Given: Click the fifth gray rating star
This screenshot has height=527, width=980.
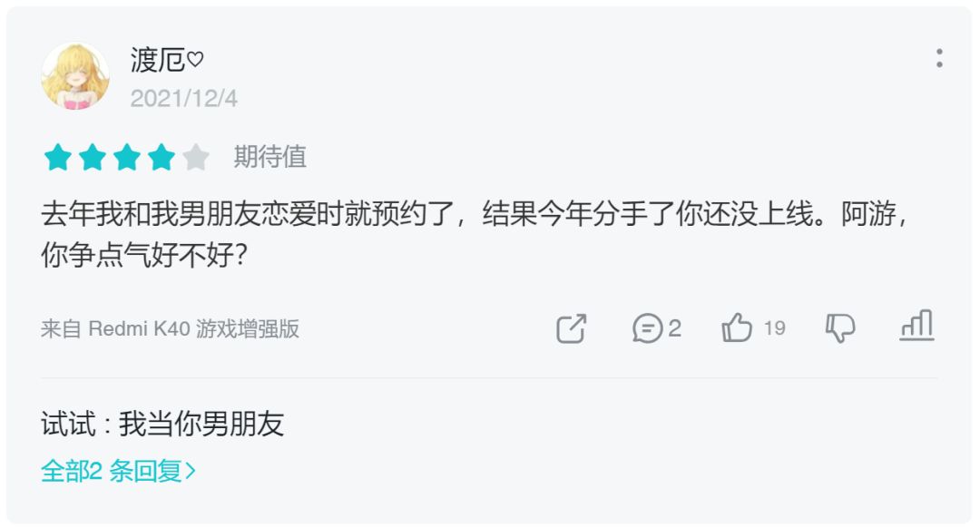Looking at the screenshot, I should 195,158.
